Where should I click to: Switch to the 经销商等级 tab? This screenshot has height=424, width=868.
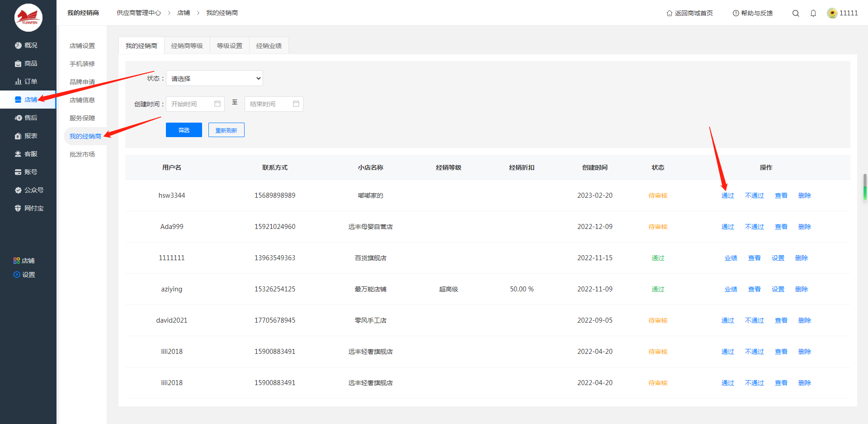187,46
